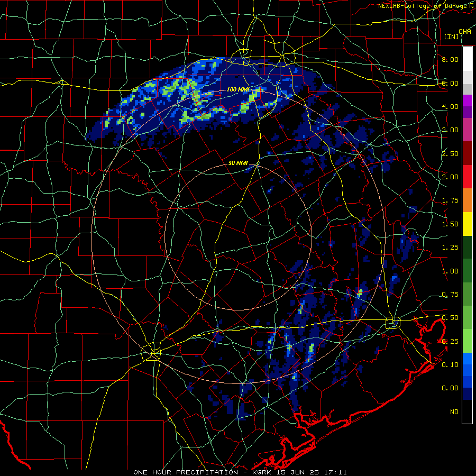Viewport: 476px width, 476px height.
Task: Pick the orange swatch in the color scale
Action: click(467, 200)
